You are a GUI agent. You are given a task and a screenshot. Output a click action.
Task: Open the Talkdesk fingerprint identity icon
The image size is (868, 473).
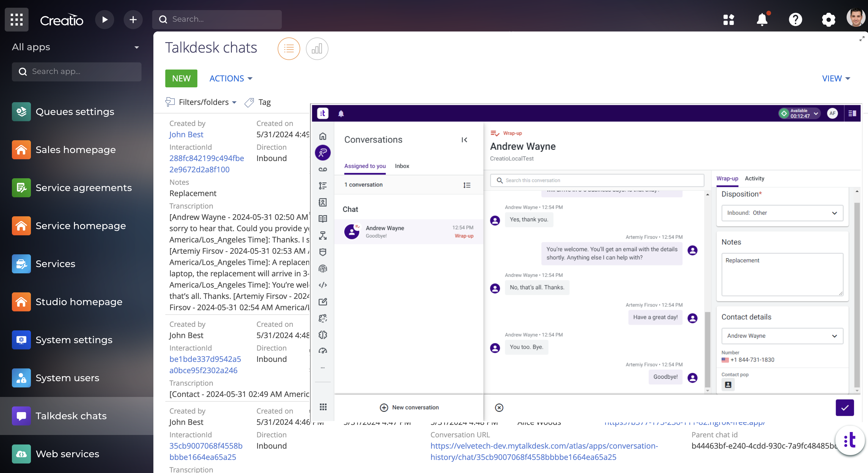point(323,269)
